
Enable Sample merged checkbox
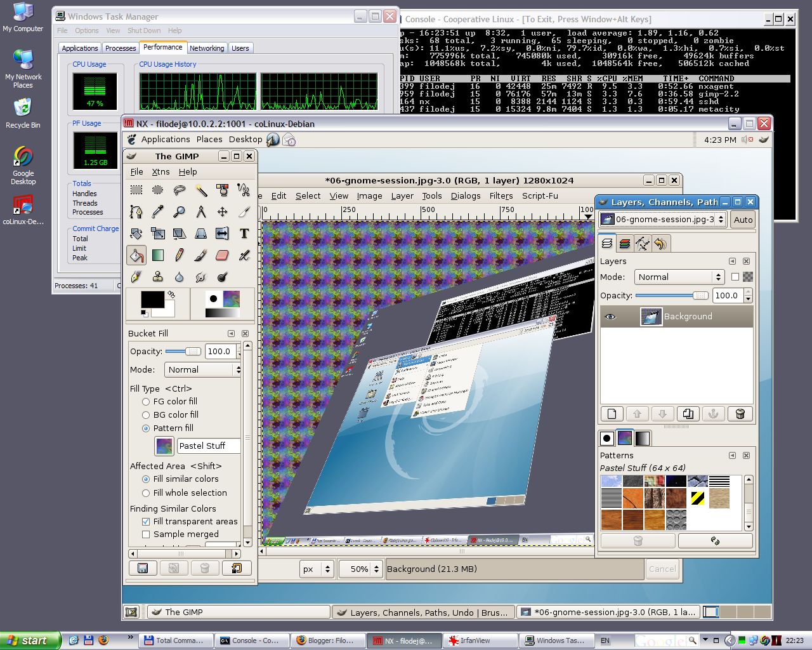146,534
